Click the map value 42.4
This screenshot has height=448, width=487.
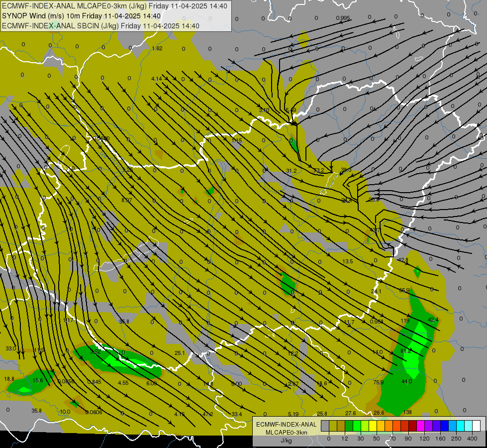[433, 320]
